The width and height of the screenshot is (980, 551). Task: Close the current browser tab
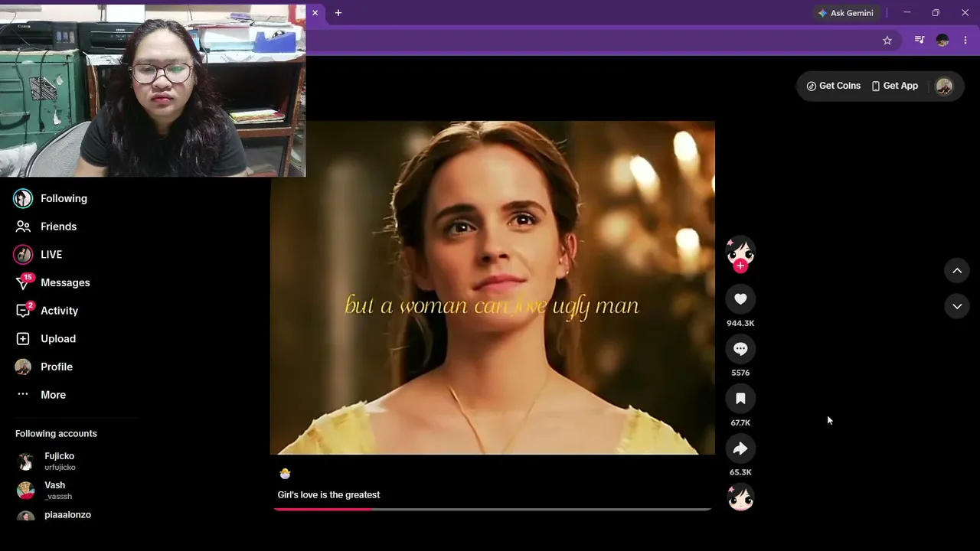(315, 13)
